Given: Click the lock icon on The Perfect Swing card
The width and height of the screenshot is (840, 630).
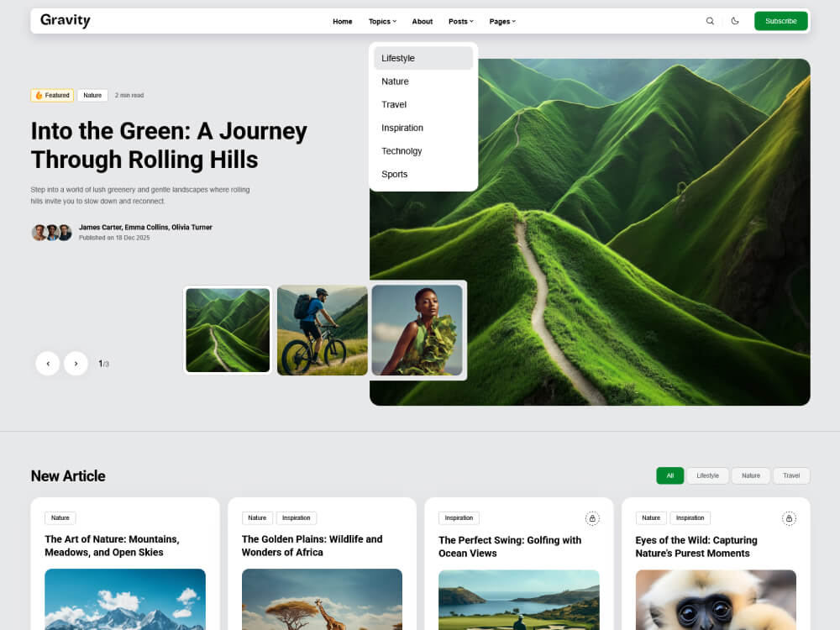Looking at the screenshot, I should point(592,518).
